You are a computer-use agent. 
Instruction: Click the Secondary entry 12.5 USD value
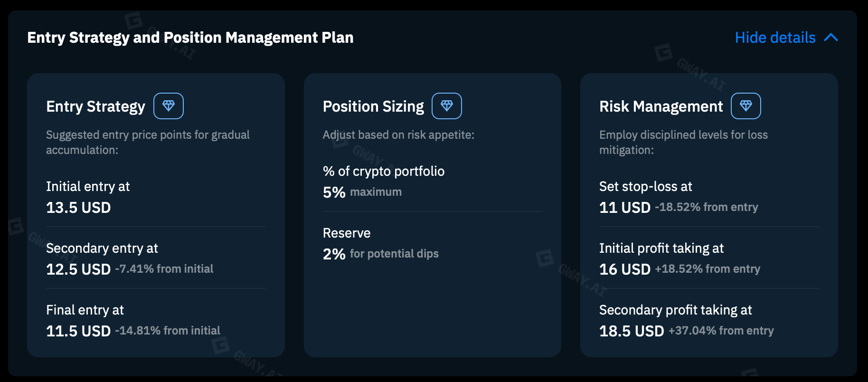(x=78, y=269)
